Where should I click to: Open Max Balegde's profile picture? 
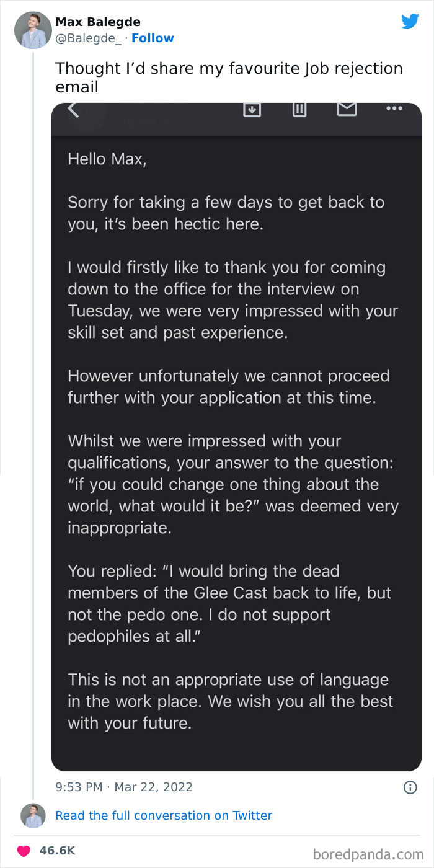[32, 30]
